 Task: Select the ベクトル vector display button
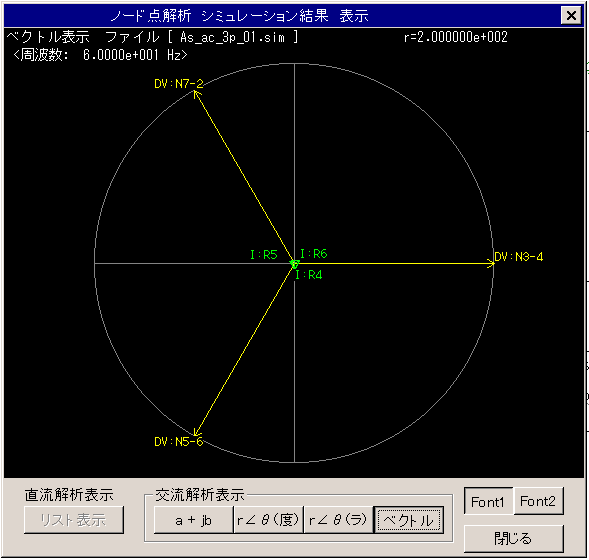tap(408, 520)
